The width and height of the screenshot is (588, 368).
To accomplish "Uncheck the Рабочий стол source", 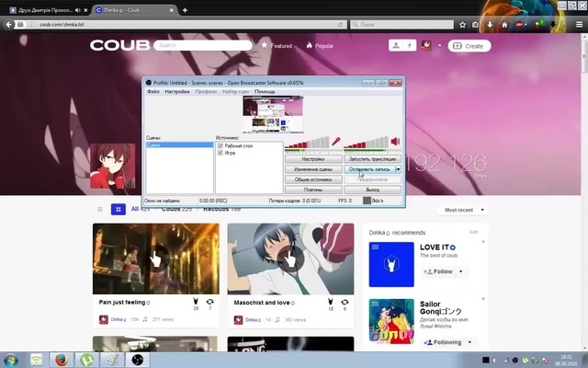I will (x=220, y=146).
